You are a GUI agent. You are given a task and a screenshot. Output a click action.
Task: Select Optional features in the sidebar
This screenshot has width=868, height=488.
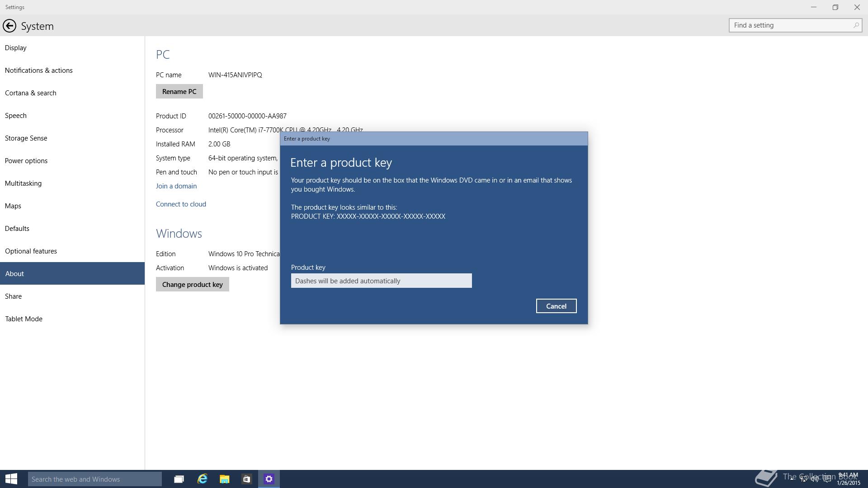coord(72,251)
